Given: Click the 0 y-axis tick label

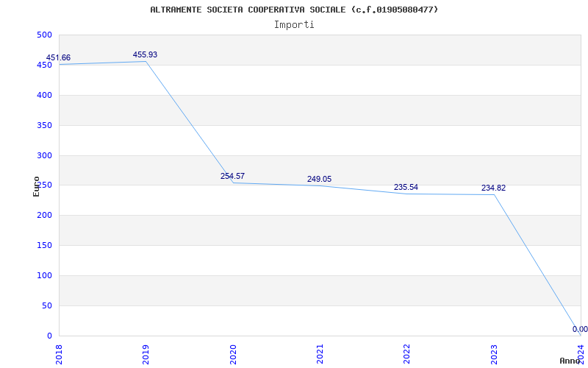Looking at the screenshot, I should click(x=49, y=336).
